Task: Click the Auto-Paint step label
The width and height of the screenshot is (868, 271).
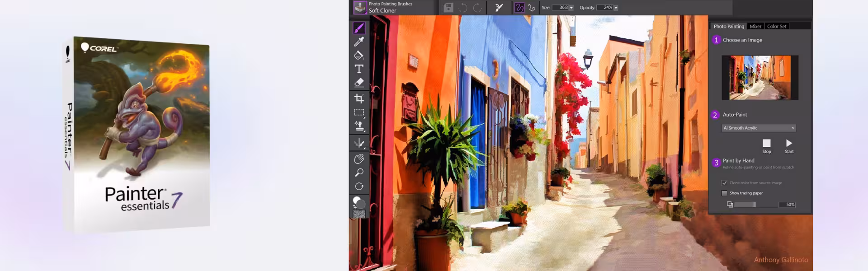Action: pyautogui.click(x=735, y=115)
